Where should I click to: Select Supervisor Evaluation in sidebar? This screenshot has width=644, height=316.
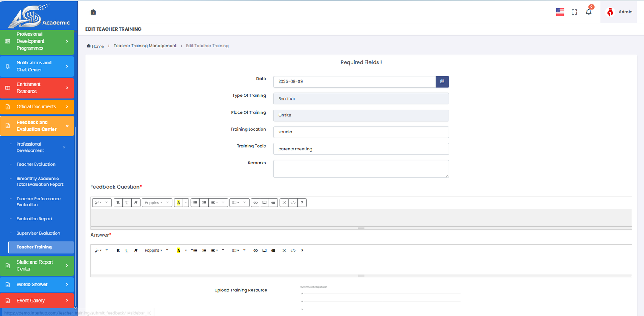tap(38, 233)
